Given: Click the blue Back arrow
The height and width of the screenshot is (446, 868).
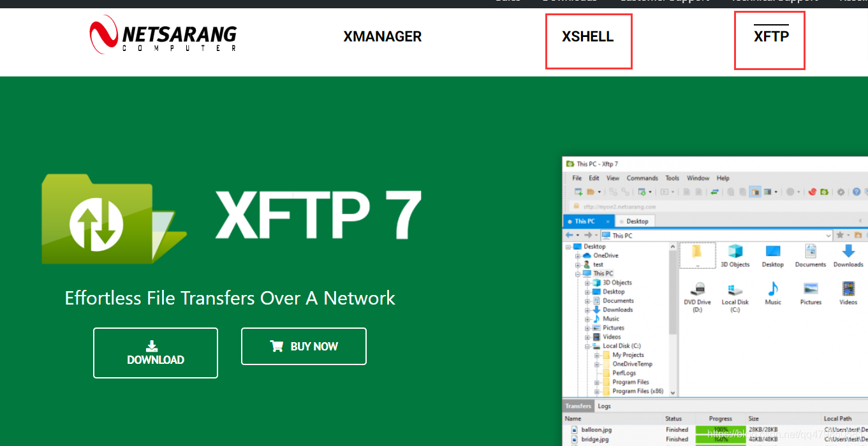Looking at the screenshot, I should pyautogui.click(x=570, y=235).
